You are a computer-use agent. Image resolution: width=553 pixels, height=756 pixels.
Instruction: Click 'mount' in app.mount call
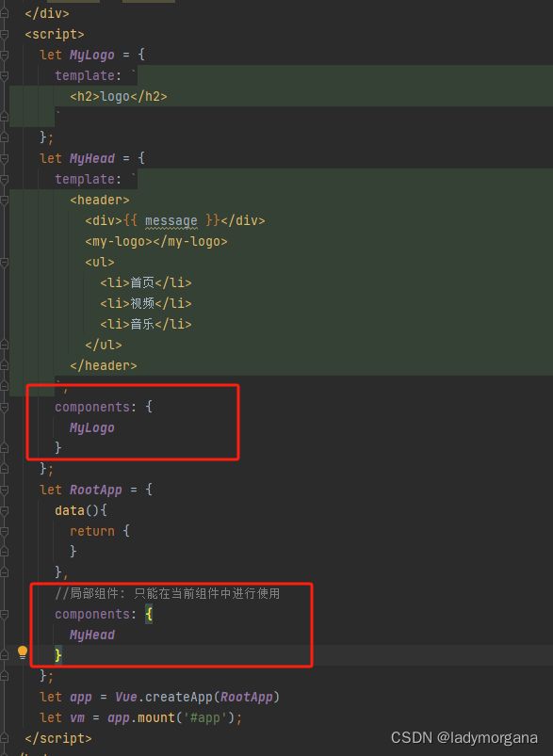pos(156,717)
